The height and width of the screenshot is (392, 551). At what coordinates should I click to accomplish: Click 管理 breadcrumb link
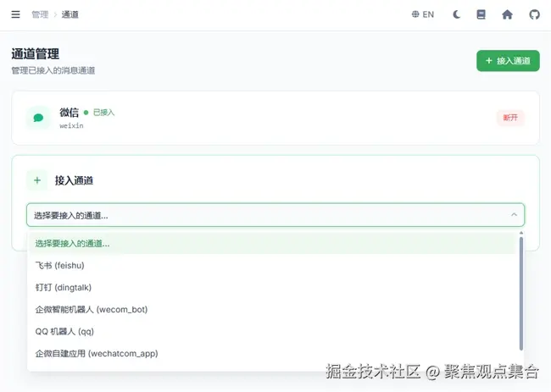40,14
